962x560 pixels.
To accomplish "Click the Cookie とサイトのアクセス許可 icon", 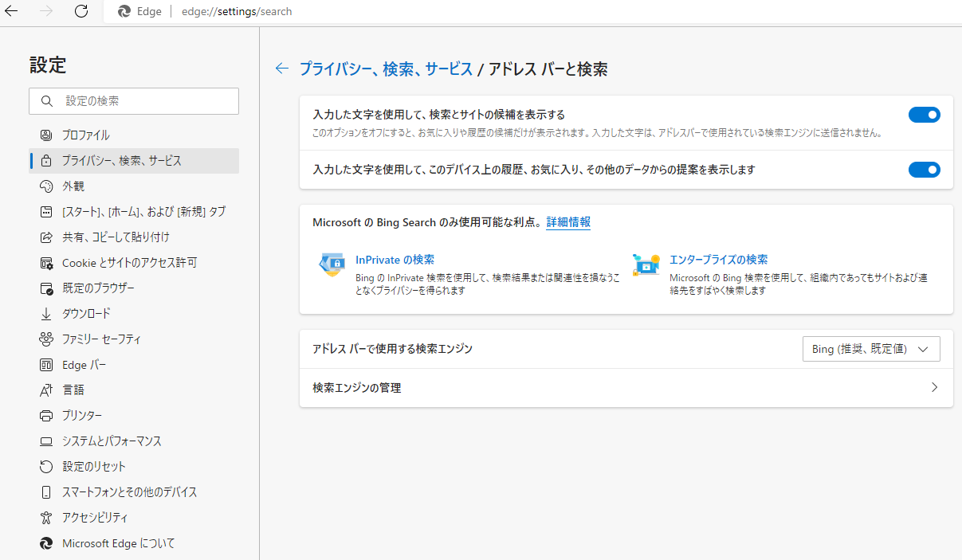I will pos(46,263).
